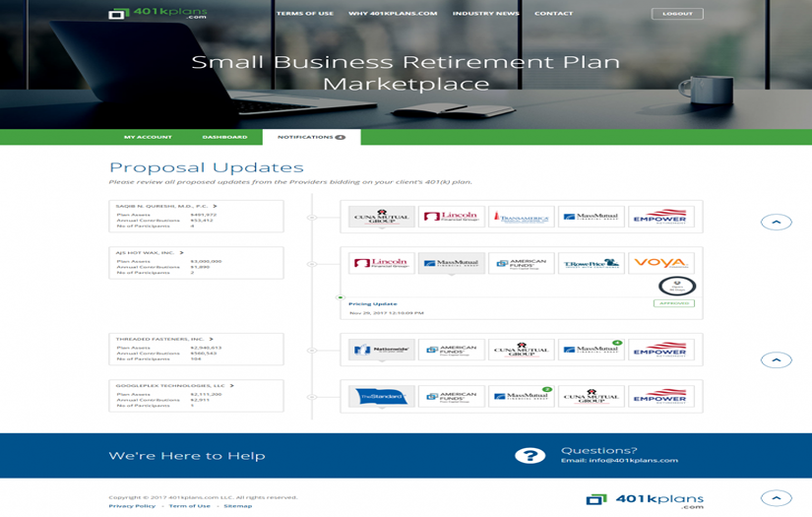Click the Logout button
Viewport: 812px width, 517px height.
pos(677,14)
